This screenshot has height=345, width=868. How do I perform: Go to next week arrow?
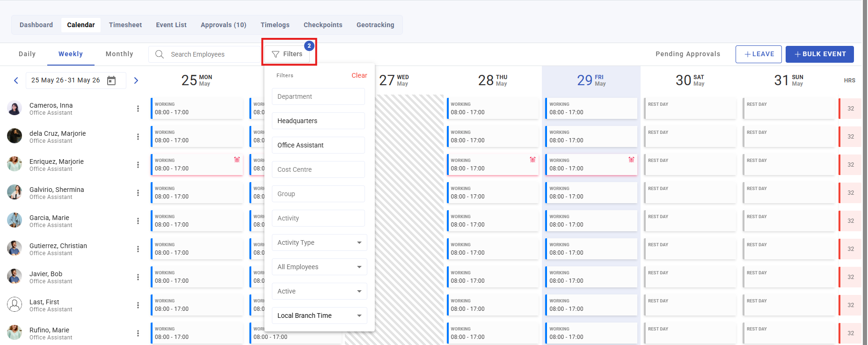136,81
